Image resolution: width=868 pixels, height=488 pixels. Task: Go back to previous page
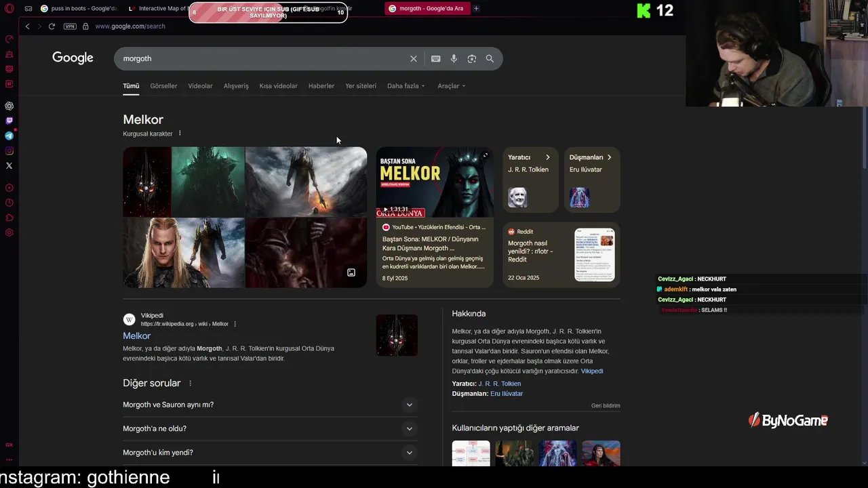point(27,26)
